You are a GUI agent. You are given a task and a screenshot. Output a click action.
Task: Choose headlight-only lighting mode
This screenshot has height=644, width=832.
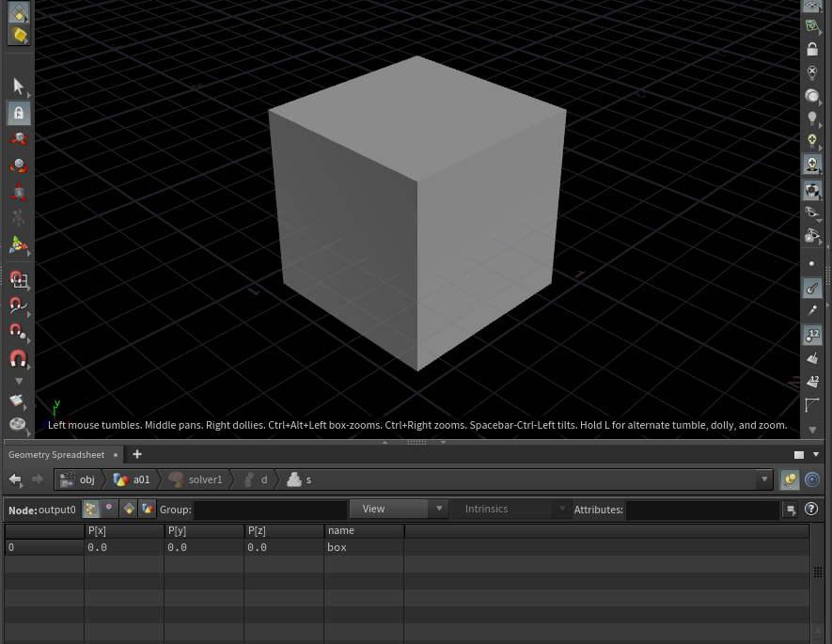(x=812, y=96)
